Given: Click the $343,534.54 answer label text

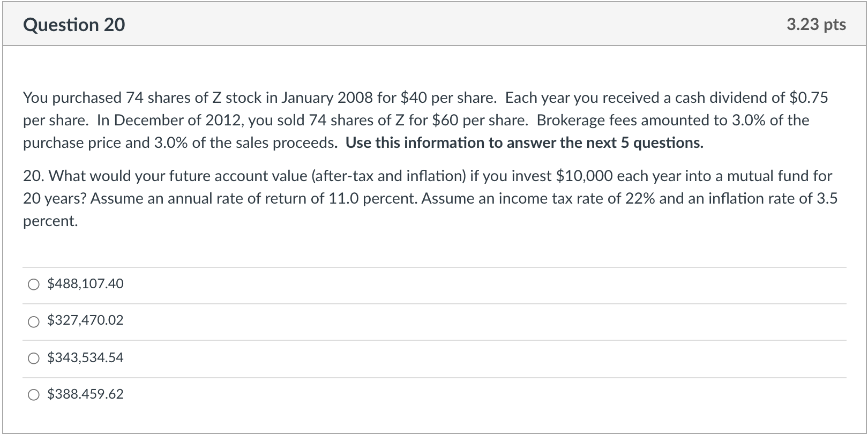Looking at the screenshot, I should coord(85,357).
